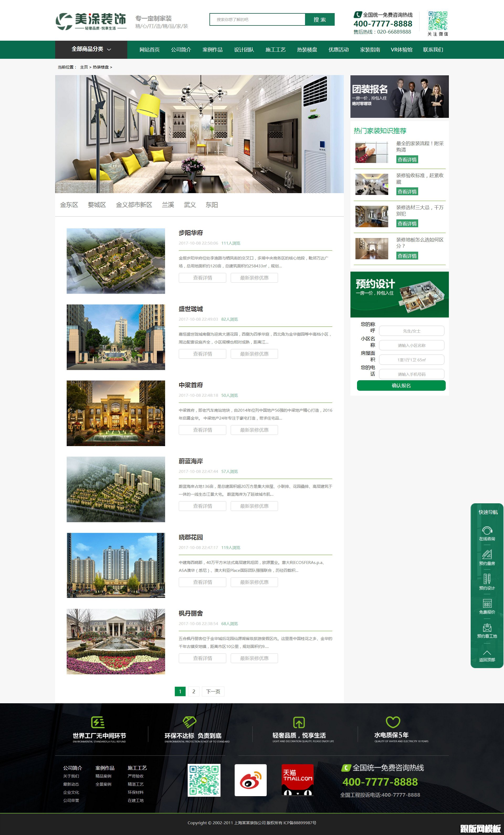Click the online consultation headset icon

[x=487, y=531]
